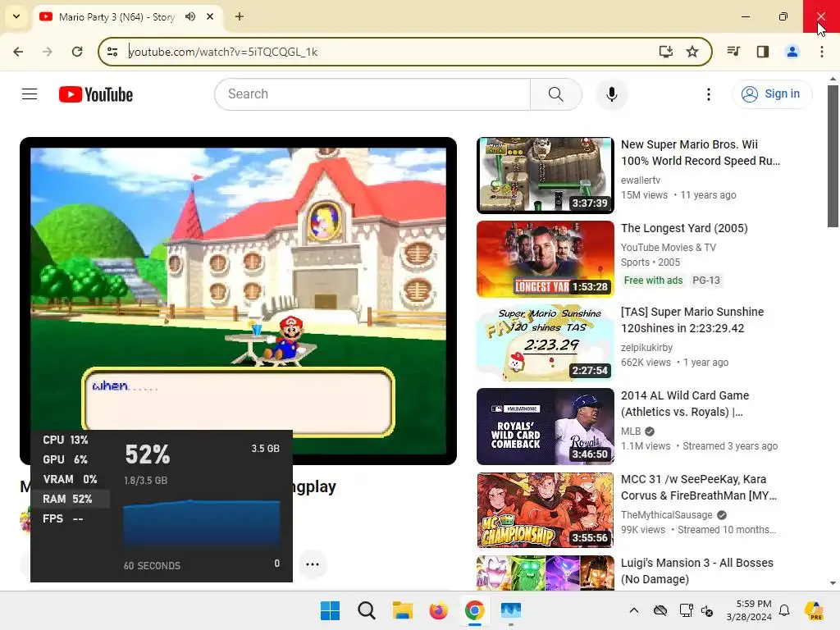The height and width of the screenshot is (630, 840).
Task: Open Windows Start menu
Action: click(330, 610)
